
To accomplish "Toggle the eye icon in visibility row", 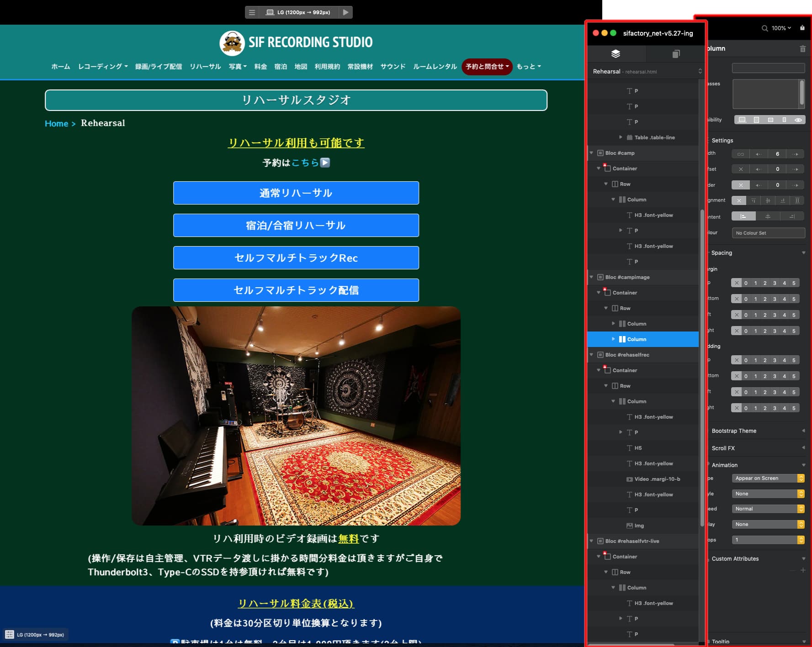I will click(x=798, y=120).
